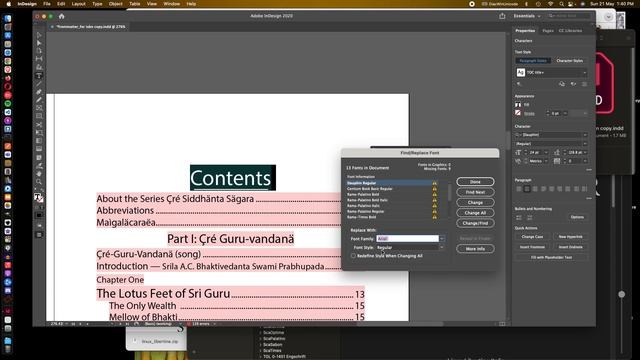Select the Page tool
This screenshot has height=360, width=640.
click(39, 51)
